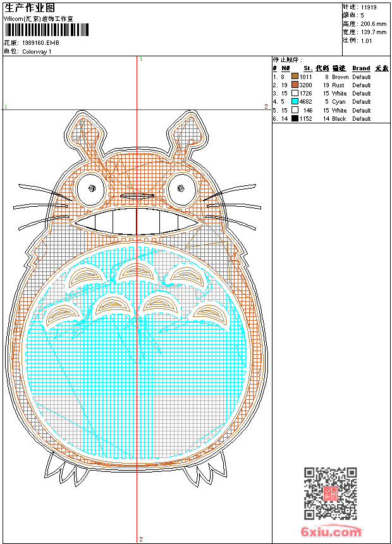Screen dimensions: 392x544
Task: Click the Brown color swatch in stop 1
Action: coord(295,77)
